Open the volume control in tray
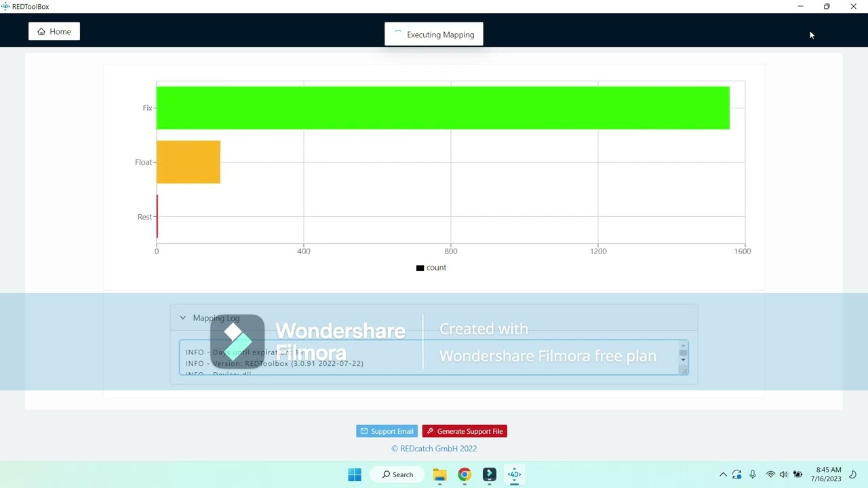Viewport: 868px width, 488px height. (x=784, y=474)
